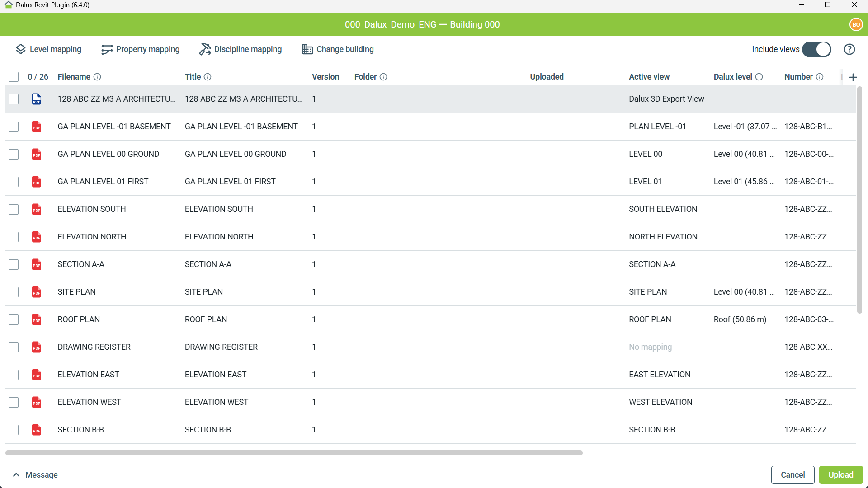Click the horizontal scrollbar at bottom
This screenshot has width=868, height=488.
pos(294,453)
